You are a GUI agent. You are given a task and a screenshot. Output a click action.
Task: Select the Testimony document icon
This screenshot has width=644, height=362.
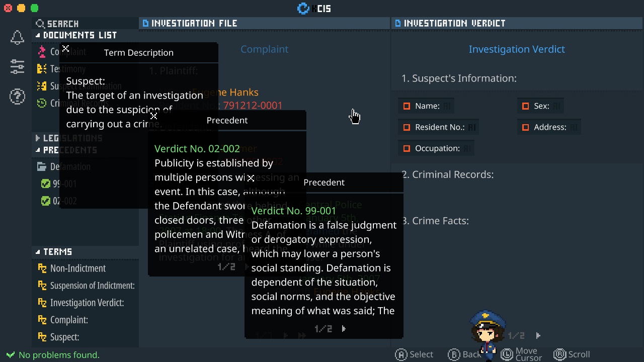pos(42,69)
